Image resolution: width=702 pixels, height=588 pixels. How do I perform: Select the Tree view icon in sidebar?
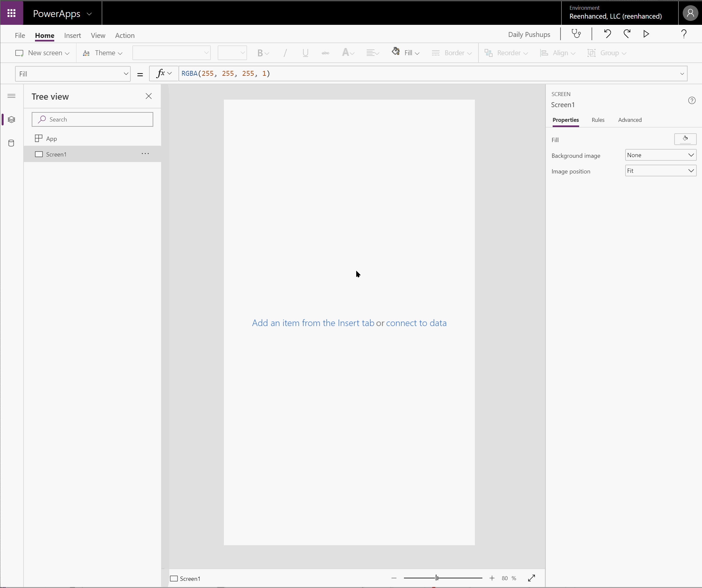click(11, 119)
